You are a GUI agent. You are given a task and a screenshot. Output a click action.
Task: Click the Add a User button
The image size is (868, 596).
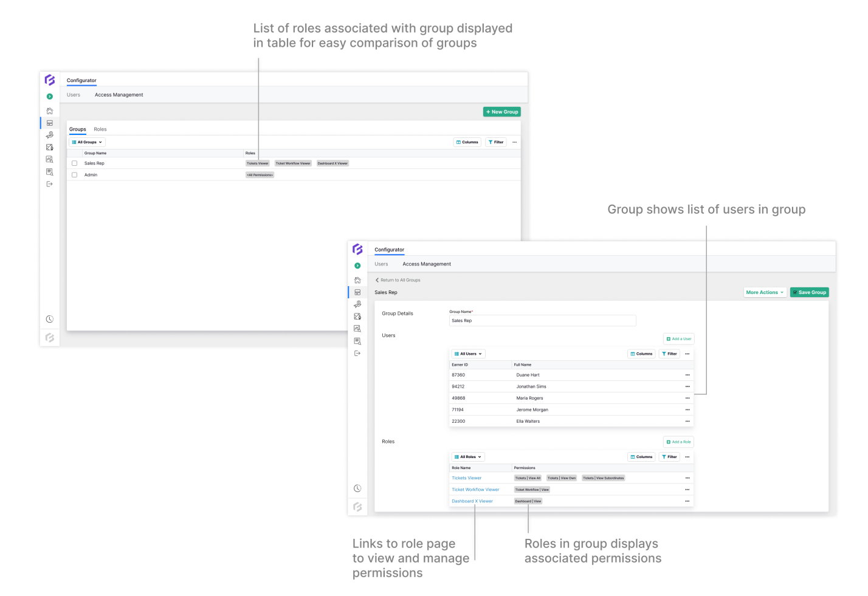click(x=679, y=339)
